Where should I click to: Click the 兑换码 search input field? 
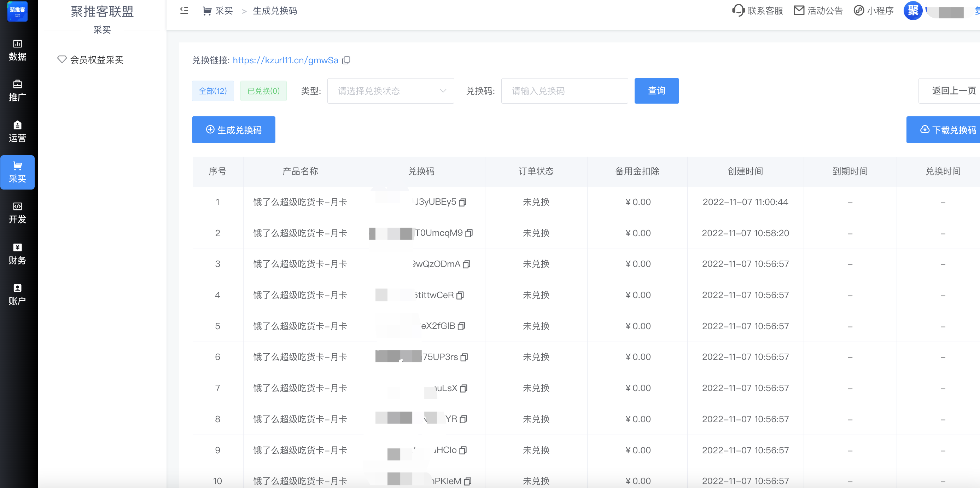(x=564, y=91)
